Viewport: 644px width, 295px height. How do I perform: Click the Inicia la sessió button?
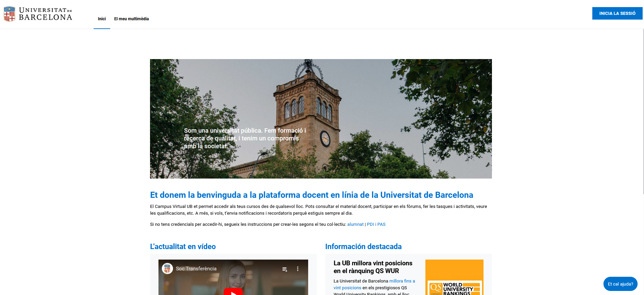[617, 14]
